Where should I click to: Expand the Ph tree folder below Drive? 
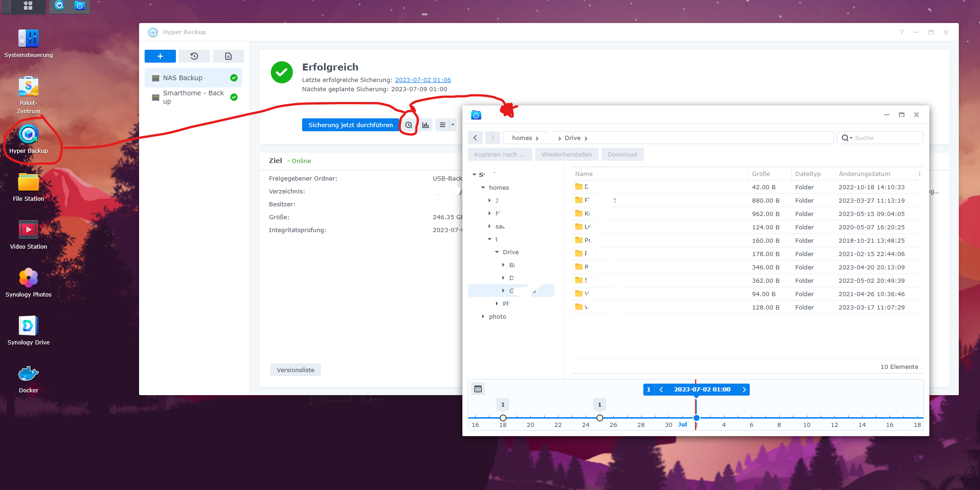pos(497,303)
